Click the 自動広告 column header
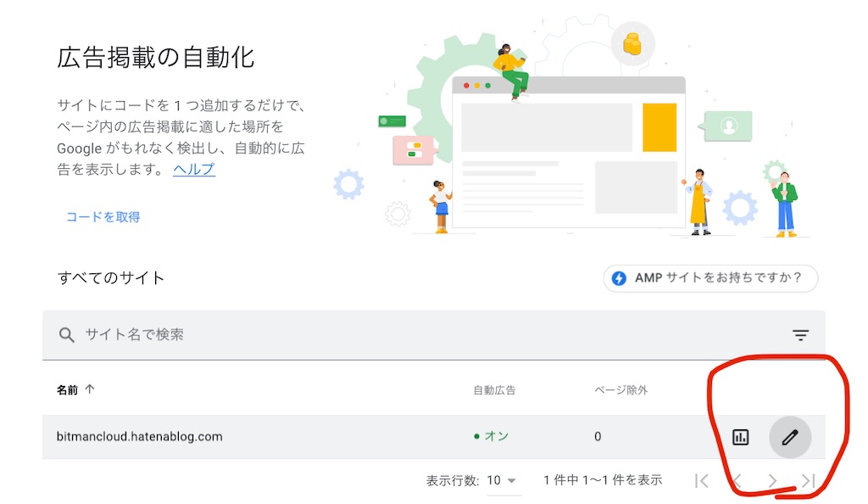 click(x=494, y=389)
